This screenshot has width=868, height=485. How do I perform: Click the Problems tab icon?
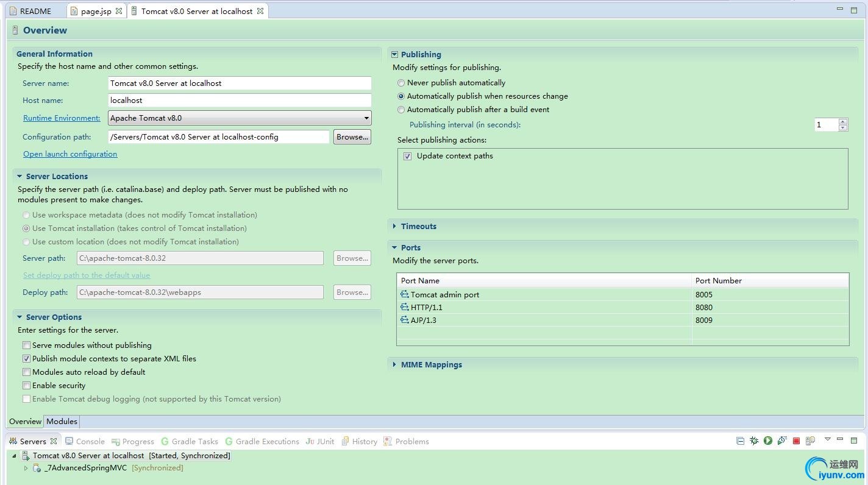(x=388, y=441)
